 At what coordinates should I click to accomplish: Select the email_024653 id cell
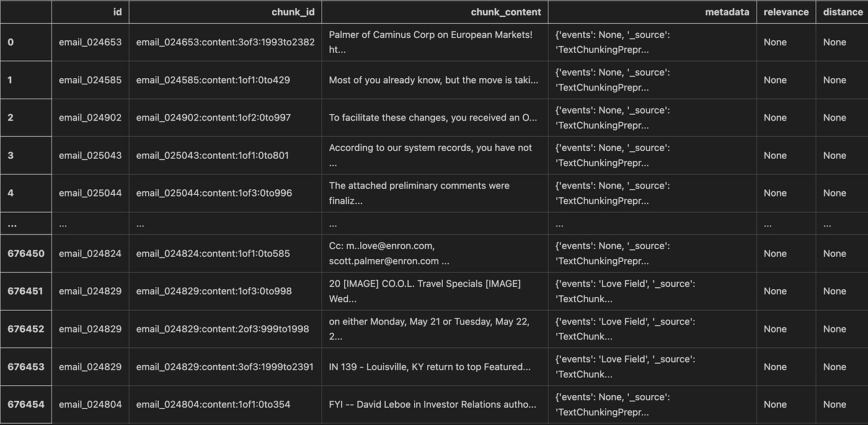pyautogui.click(x=91, y=42)
